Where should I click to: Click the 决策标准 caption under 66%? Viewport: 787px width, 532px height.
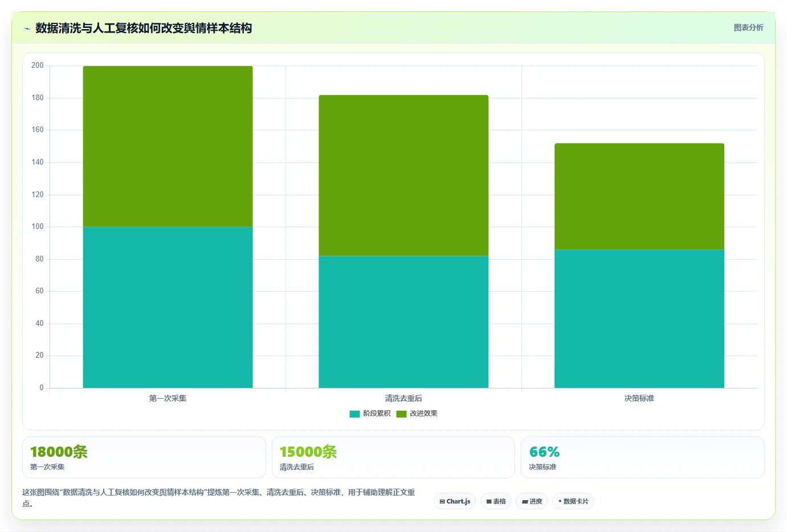(543, 467)
